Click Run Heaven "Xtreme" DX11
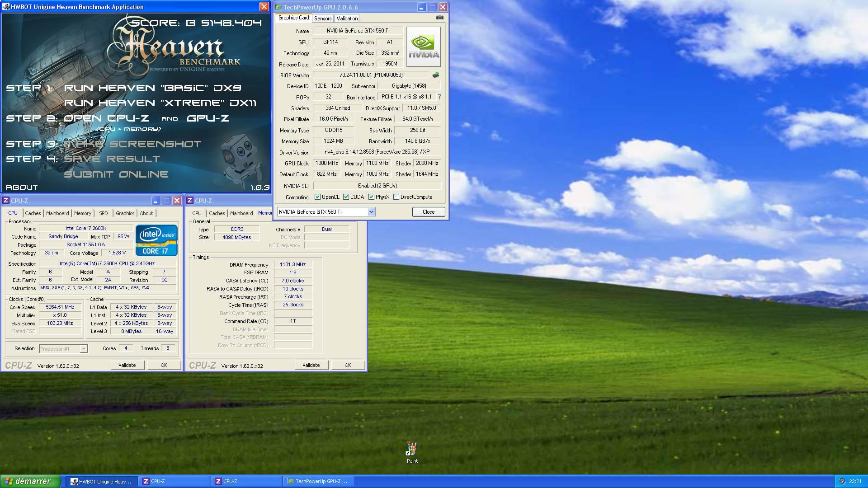The width and height of the screenshot is (868, 488). coord(160,103)
